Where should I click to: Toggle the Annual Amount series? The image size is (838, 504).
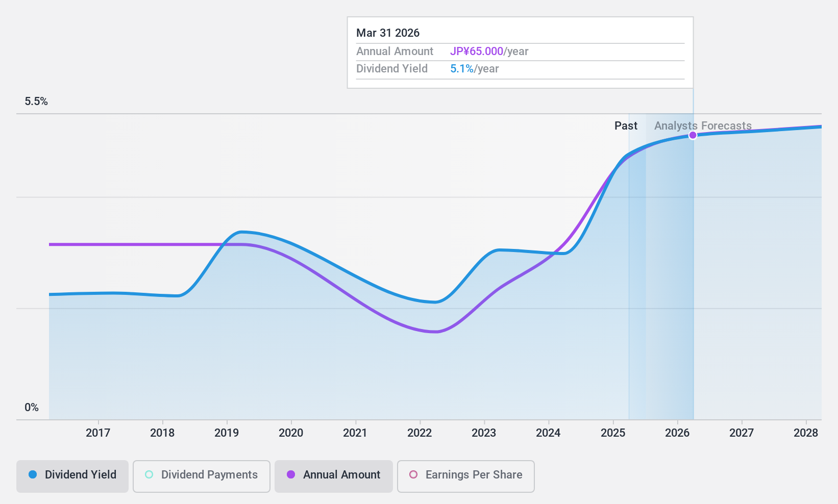[x=333, y=476]
